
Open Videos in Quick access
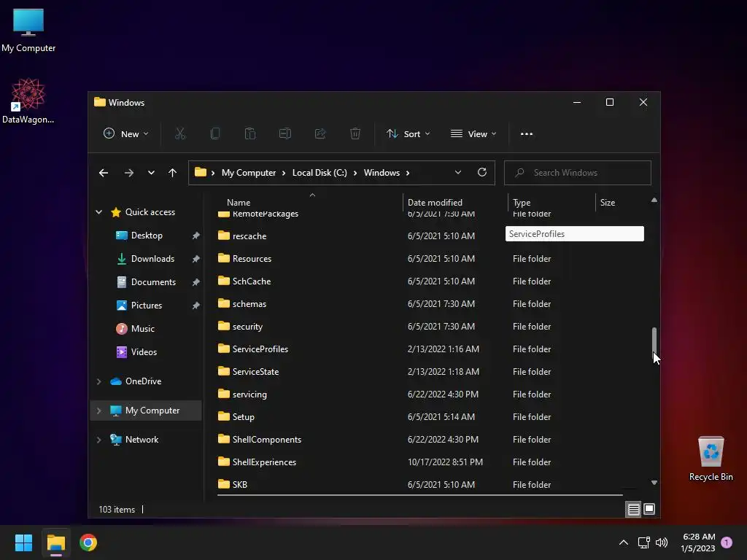point(144,352)
